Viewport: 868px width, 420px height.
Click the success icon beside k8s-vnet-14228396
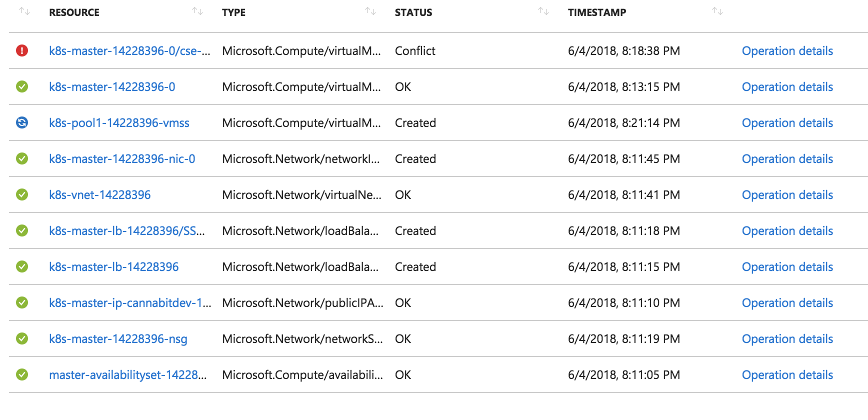click(x=22, y=194)
